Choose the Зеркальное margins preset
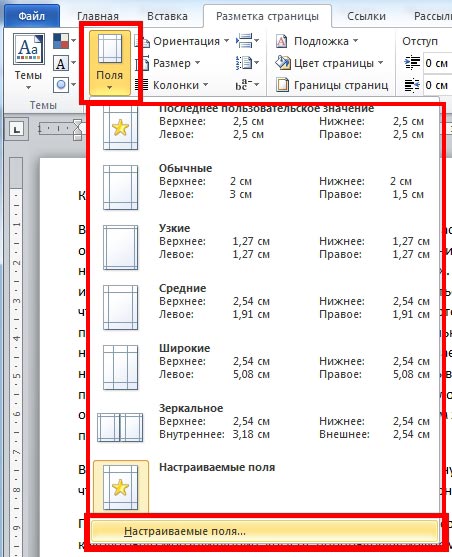The height and width of the screenshot is (557, 452). click(x=264, y=427)
